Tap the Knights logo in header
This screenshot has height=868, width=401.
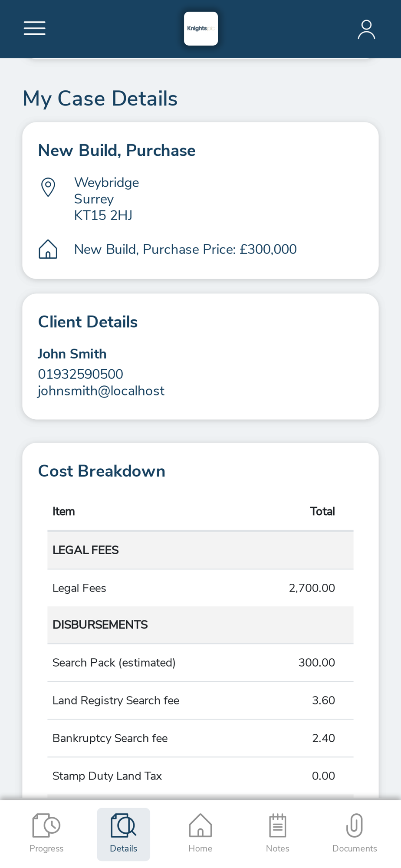[x=201, y=29]
